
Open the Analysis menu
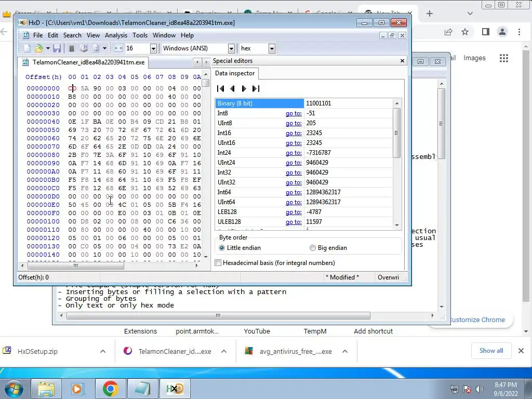click(x=116, y=35)
